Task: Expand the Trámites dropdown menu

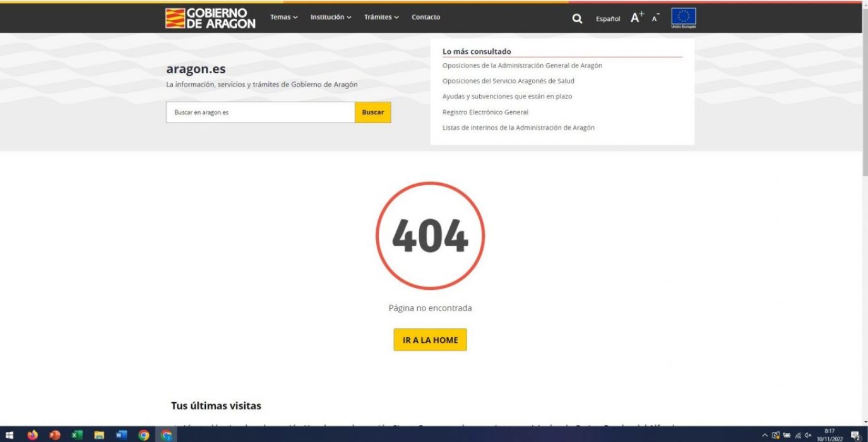Action: [x=381, y=17]
